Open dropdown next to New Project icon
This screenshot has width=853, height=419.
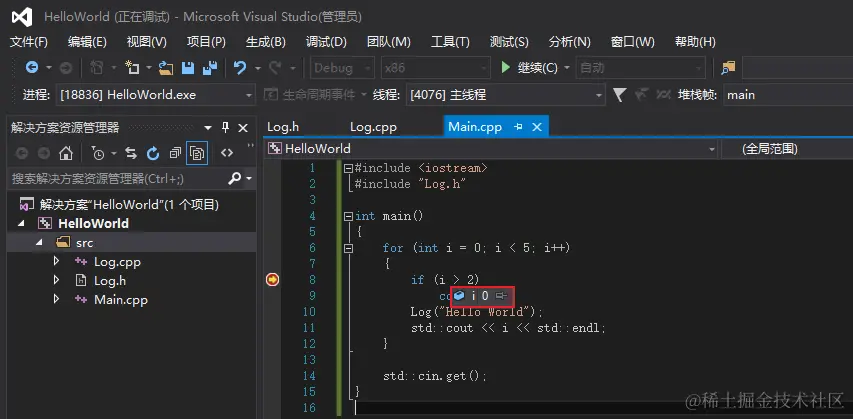149,67
